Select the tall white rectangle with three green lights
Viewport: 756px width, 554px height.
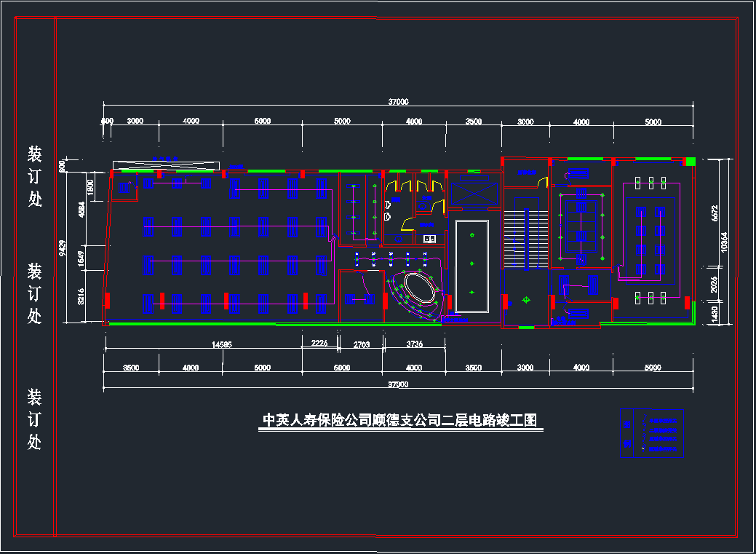point(471,266)
